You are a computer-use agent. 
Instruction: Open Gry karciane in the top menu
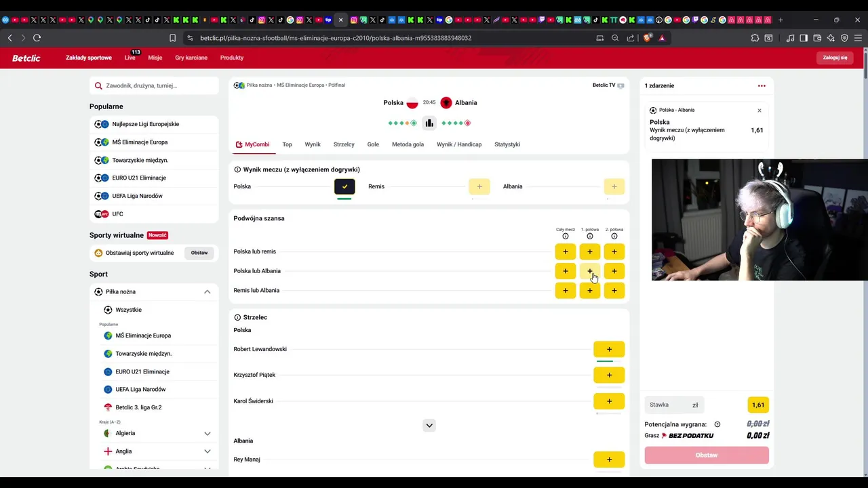click(x=191, y=58)
